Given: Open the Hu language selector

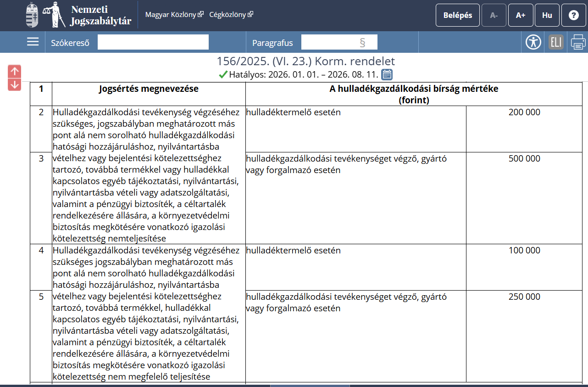Looking at the screenshot, I should (x=547, y=15).
